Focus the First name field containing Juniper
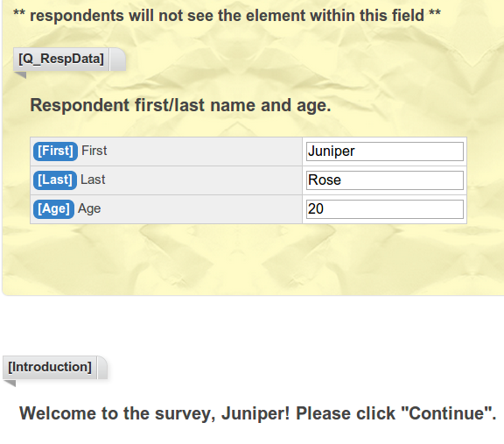 (x=385, y=152)
